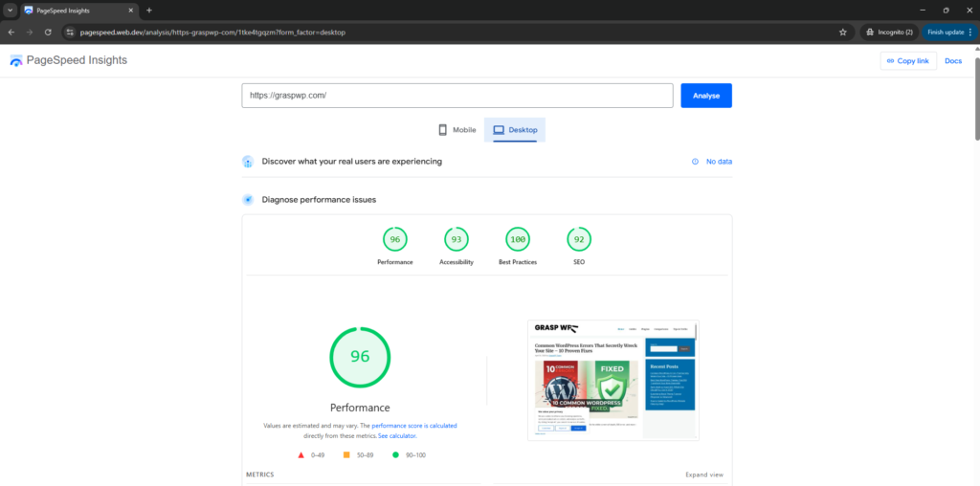Click the chain icon in Copy link
This screenshot has width=980, height=486.
[x=891, y=60]
